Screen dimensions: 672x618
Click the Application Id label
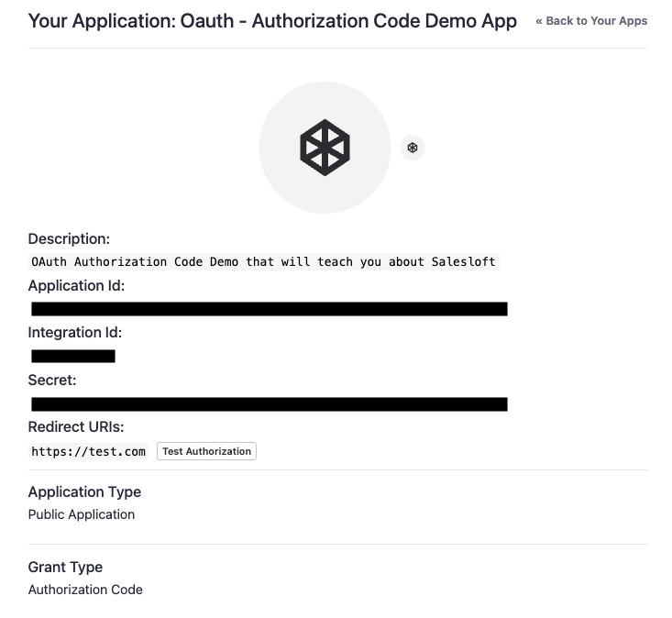pyautogui.click(x=76, y=285)
